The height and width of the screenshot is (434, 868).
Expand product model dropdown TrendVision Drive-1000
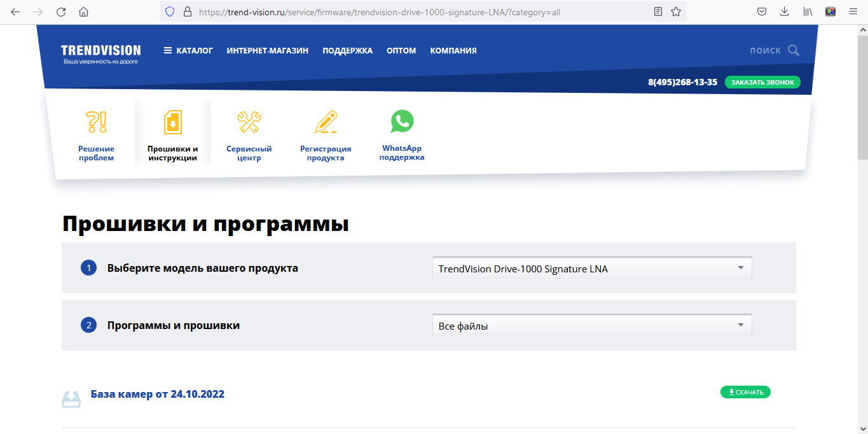pos(592,269)
